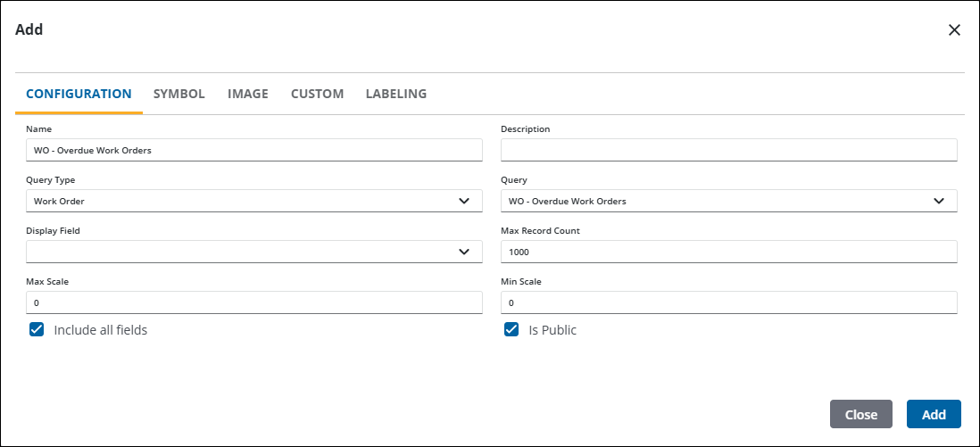The image size is (980, 447).
Task: Click the Max Record Count field
Action: (728, 252)
